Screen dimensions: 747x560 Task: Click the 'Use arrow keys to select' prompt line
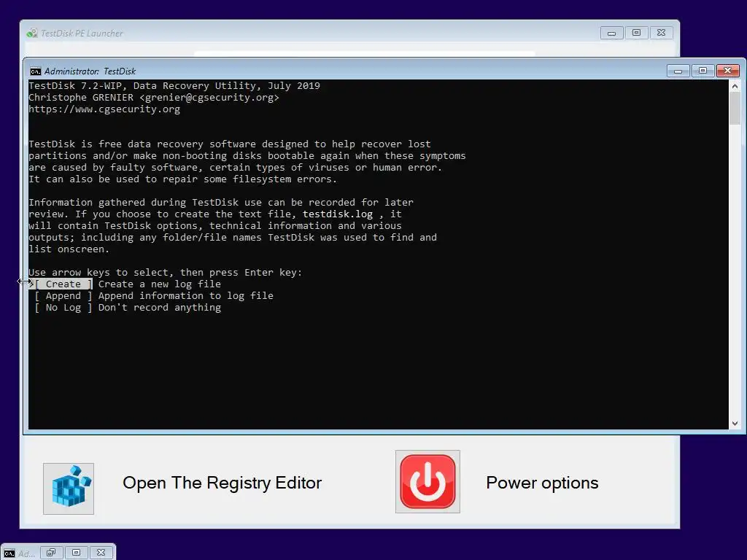[x=166, y=273]
